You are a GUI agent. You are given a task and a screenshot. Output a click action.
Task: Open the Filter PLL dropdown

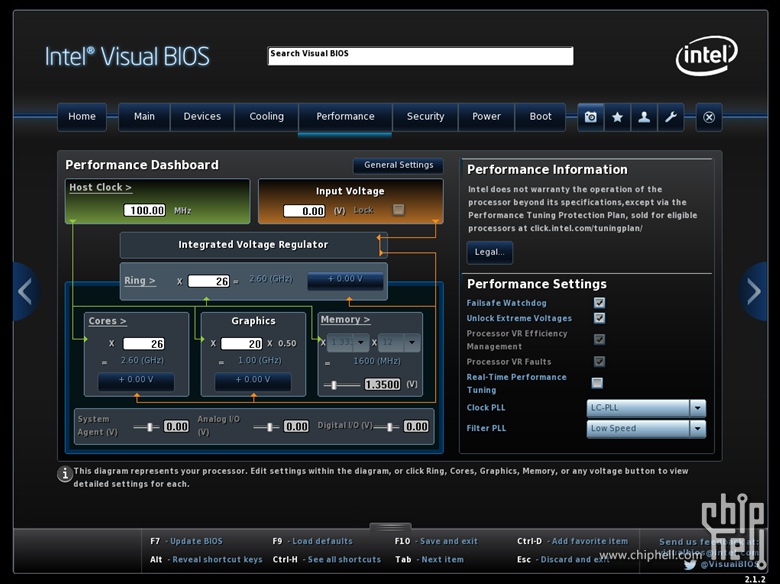[646, 428]
